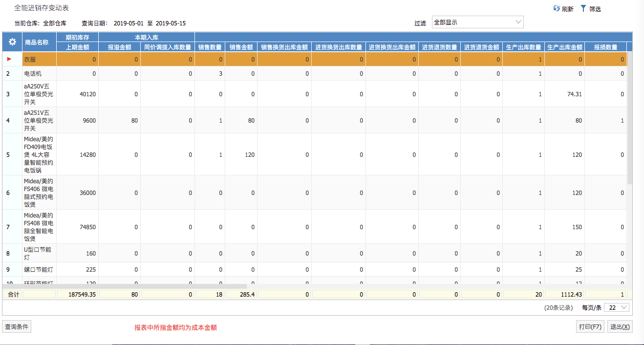This screenshot has height=345, width=644.
Task: Open the table settings gear icon
Action: tap(12, 42)
